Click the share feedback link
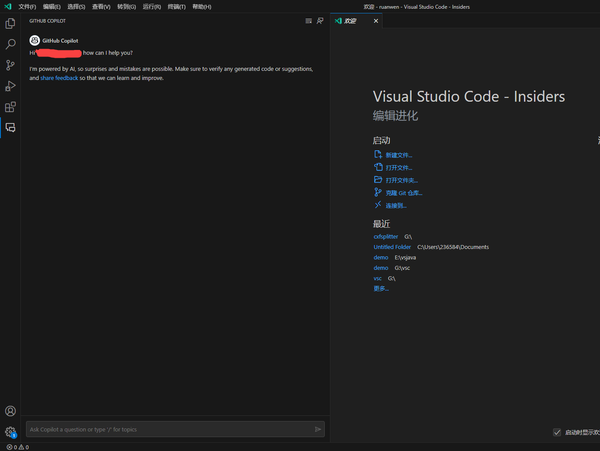Image resolution: width=600 pixels, height=451 pixels. click(59, 78)
